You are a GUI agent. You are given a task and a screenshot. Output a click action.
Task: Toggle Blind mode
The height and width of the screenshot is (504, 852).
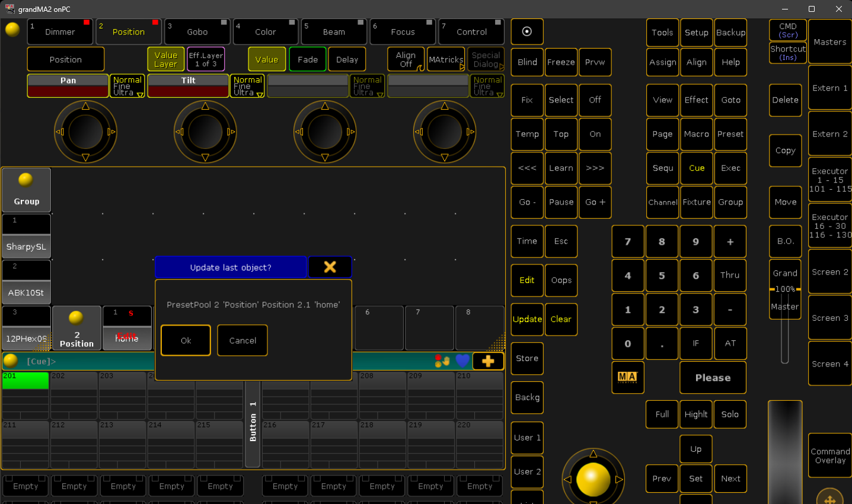tap(527, 62)
